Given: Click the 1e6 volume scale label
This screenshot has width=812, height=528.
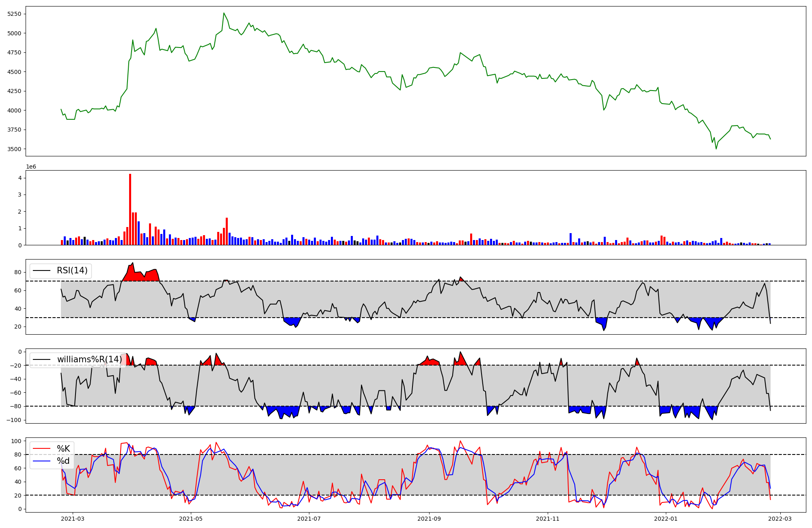Looking at the screenshot, I should 31,167.
